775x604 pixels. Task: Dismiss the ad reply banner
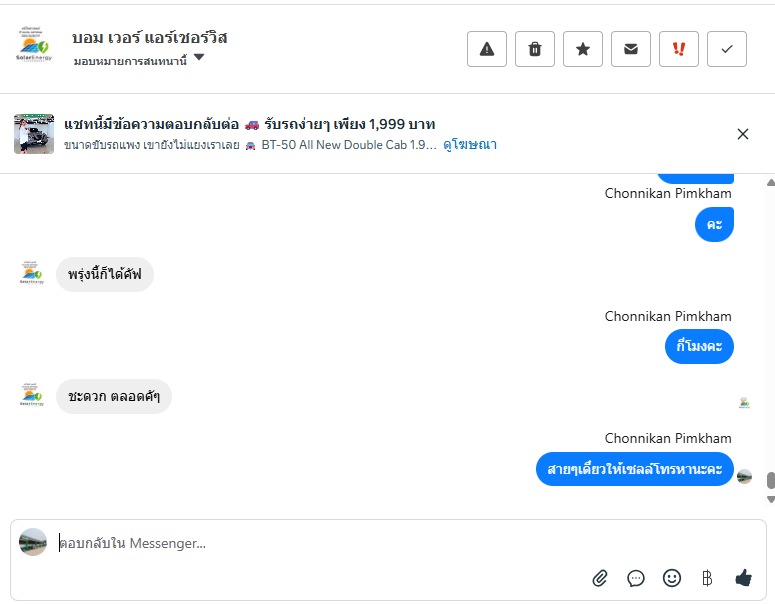743,134
